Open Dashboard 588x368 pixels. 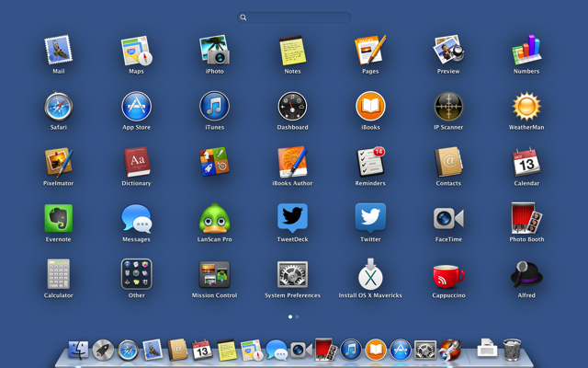coord(292,107)
